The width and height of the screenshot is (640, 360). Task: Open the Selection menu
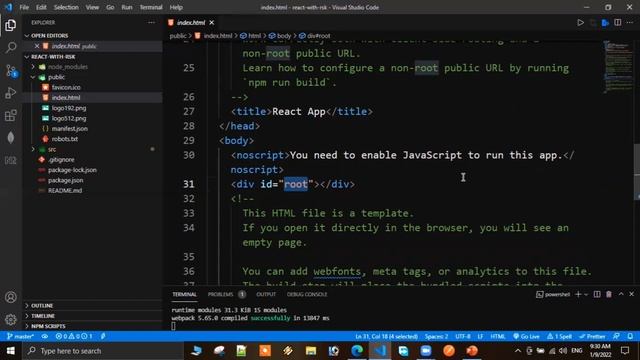(x=66, y=7)
